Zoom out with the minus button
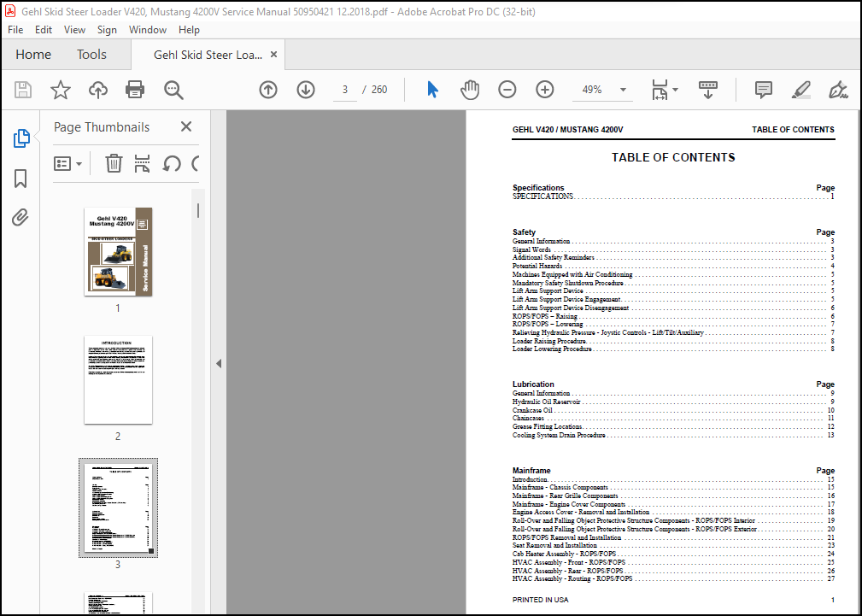Image resolution: width=862 pixels, height=616 pixels. tap(507, 90)
